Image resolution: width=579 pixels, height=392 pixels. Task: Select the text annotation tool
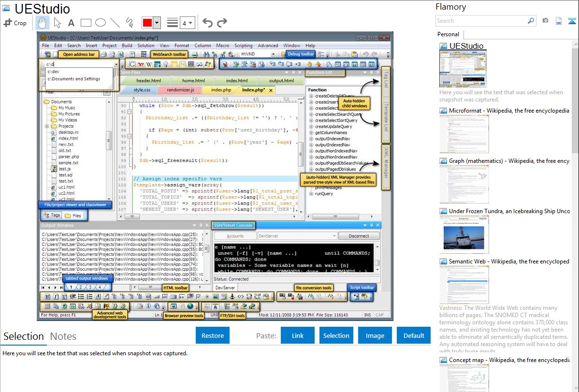[x=71, y=23]
